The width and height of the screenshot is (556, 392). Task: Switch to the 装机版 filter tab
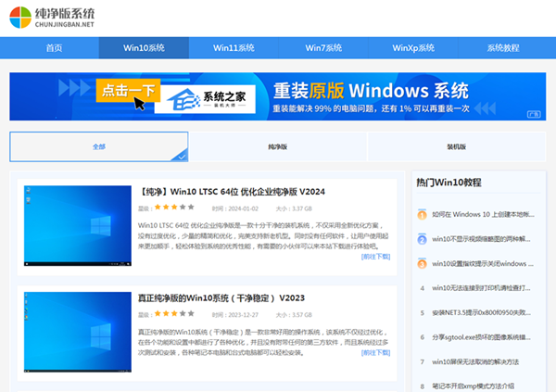[456, 147]
